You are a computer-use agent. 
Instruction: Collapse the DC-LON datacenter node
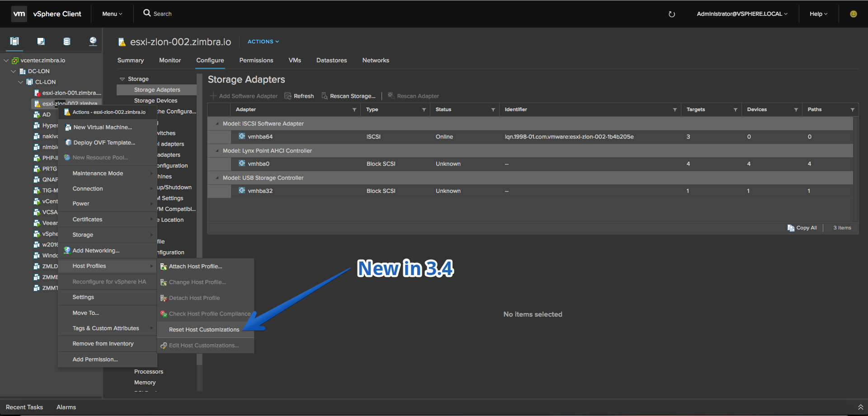point(14,71)
